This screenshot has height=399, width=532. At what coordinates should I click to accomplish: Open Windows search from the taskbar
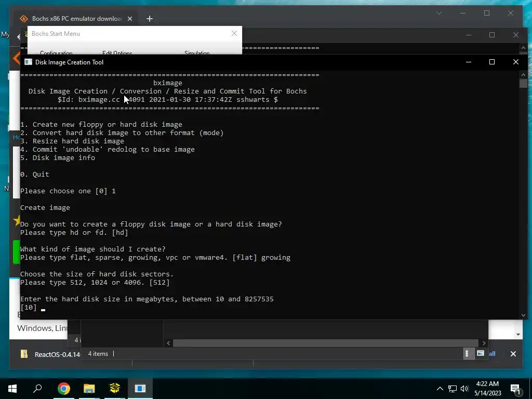click(37, 388)
